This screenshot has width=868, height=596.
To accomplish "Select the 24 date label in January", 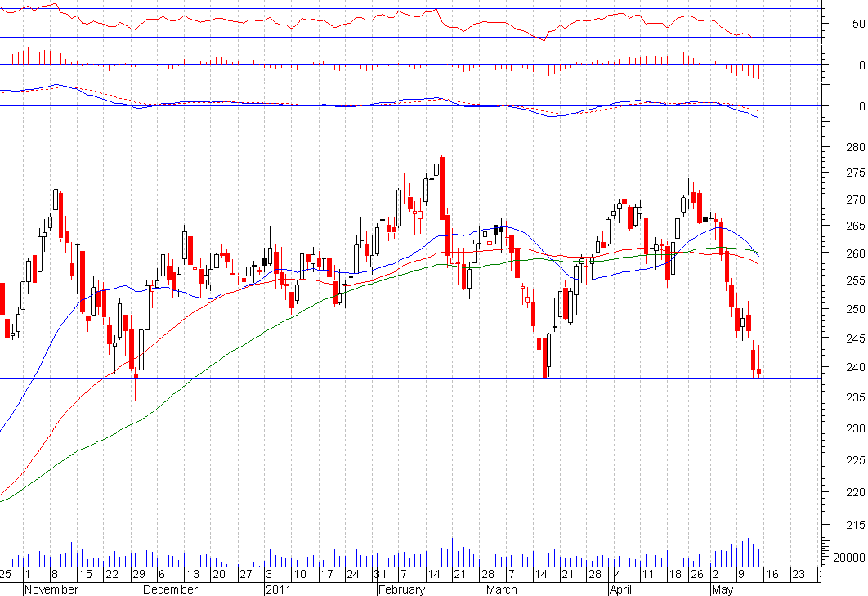I will pos(352,575).
